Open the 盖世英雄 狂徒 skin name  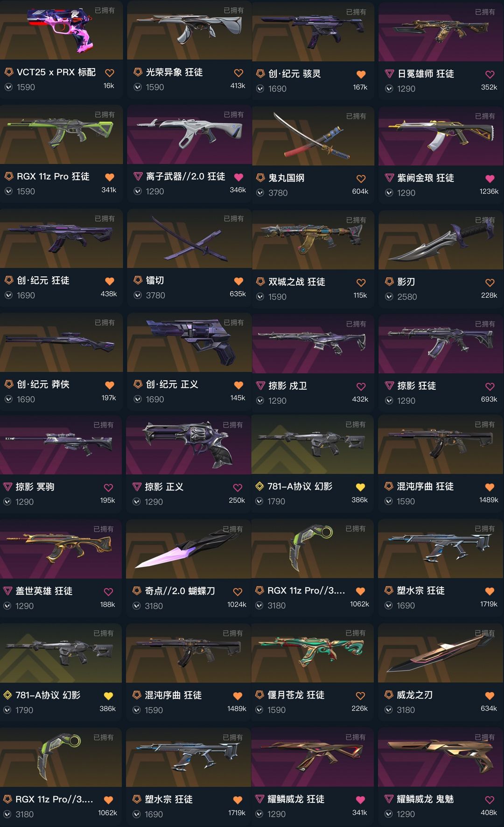click(44, 591)
